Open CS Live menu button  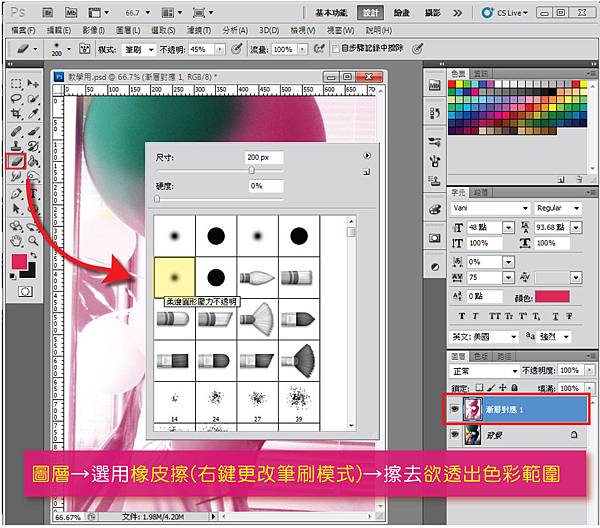coord(505,13)
